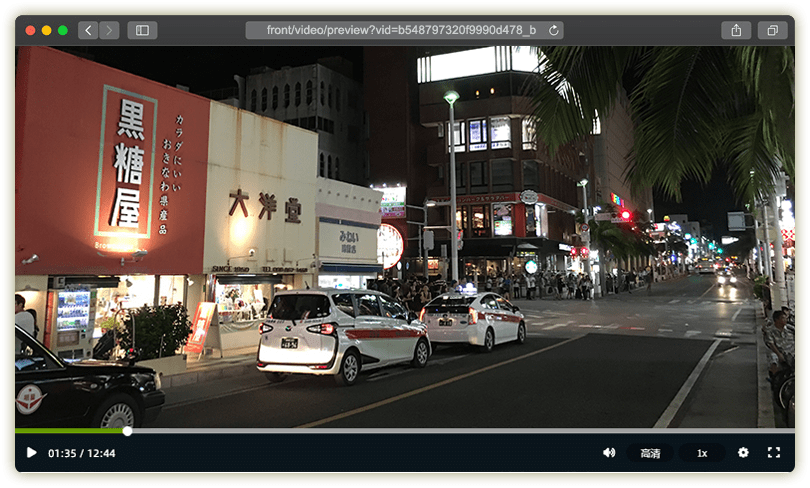Reload the current page
810x488 pixels.
tap(554, 30)
